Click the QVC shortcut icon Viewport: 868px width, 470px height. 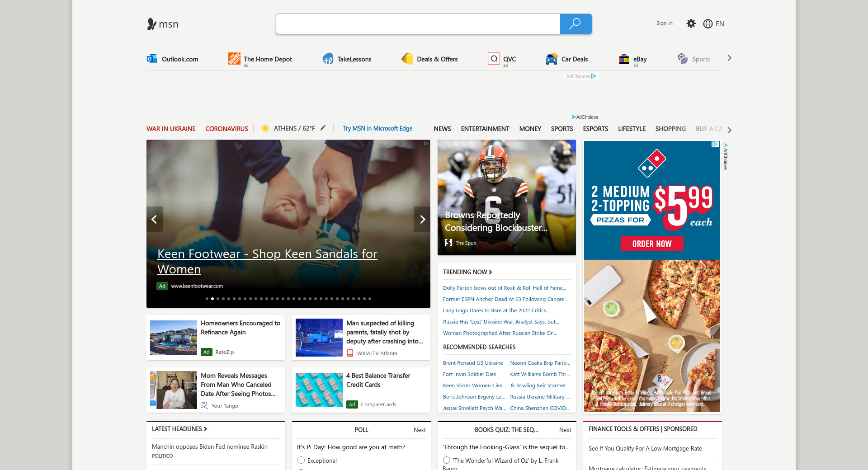point(494,59)
